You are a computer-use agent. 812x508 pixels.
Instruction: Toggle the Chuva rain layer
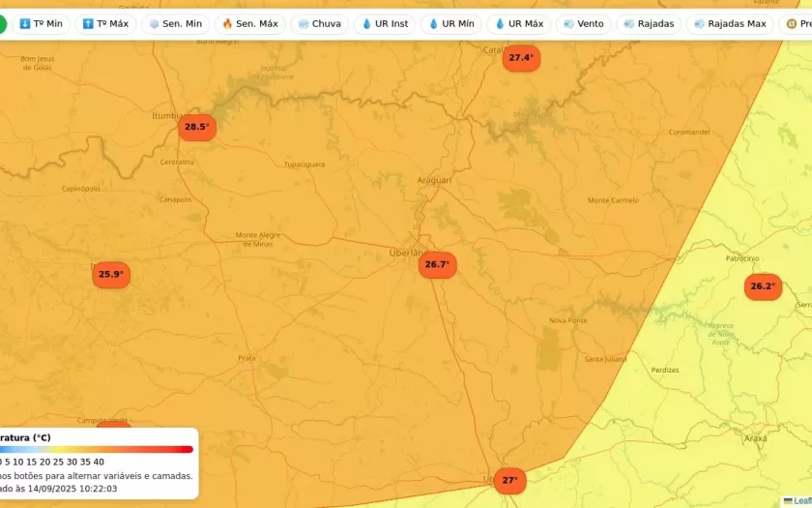click(x=319, y=24)
